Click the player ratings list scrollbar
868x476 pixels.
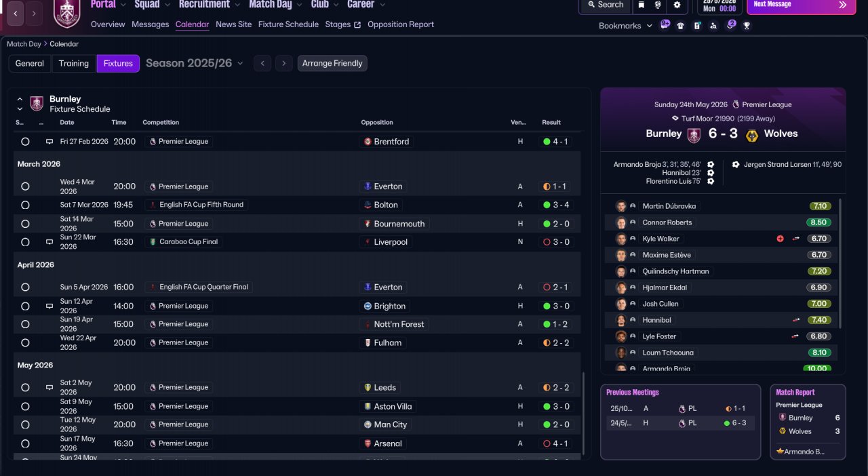tap(841, 263)
